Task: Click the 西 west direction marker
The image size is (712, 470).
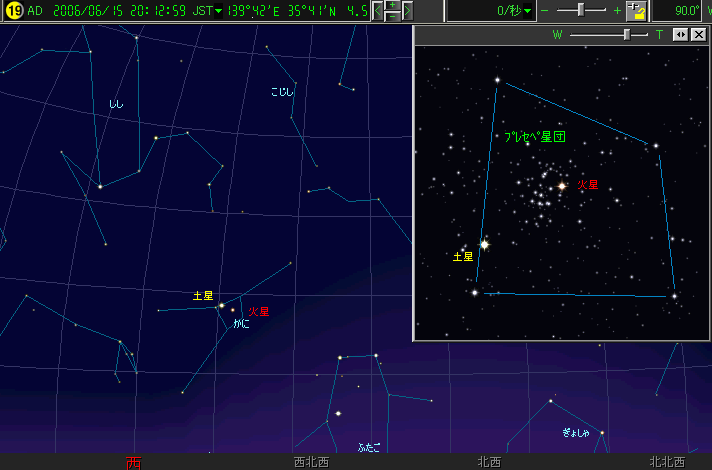Action: (134, 462)
